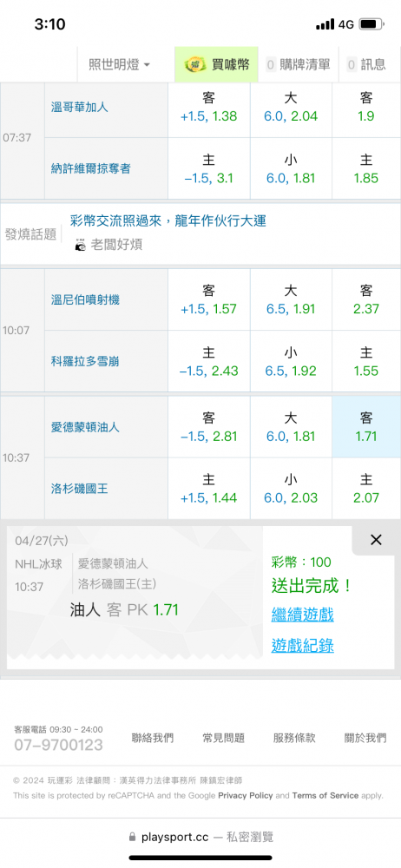Select 主 2.07 for 洛杉磯國王
The width and height of the screenshot is (401, 868).
pyautogui.click(x=366, y=489)
